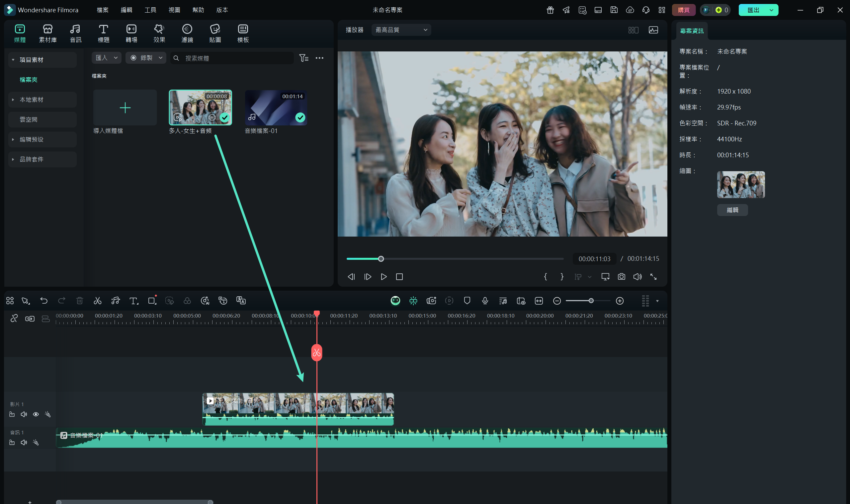Open the 轉場 transitions tab

[131, 33]
